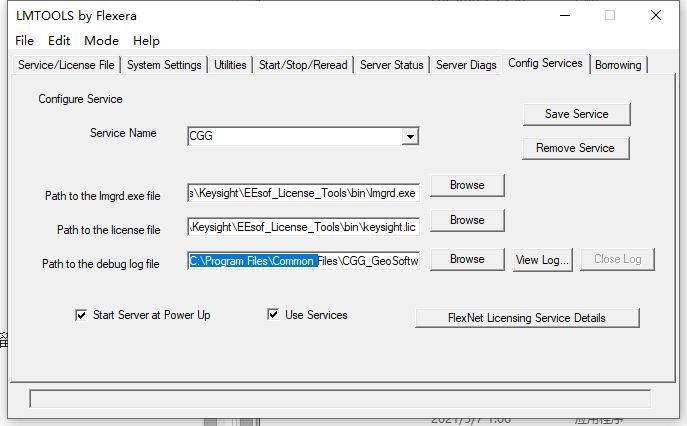Screen dimensions: 687x426
Task: Click the license file path field
Action: [303, 227]
